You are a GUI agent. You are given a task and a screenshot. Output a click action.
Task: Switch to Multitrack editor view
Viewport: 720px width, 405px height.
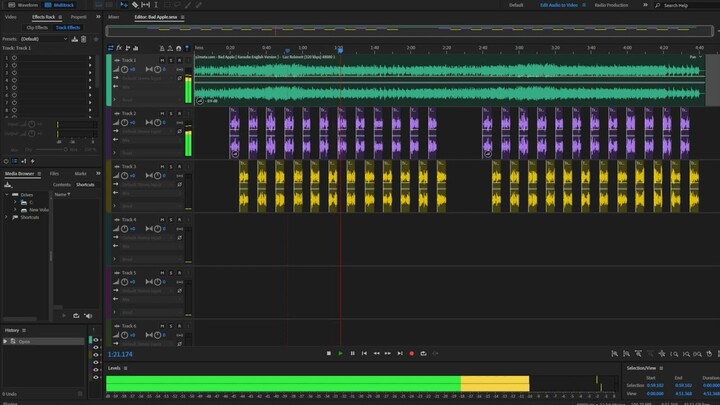pos(60,5)
